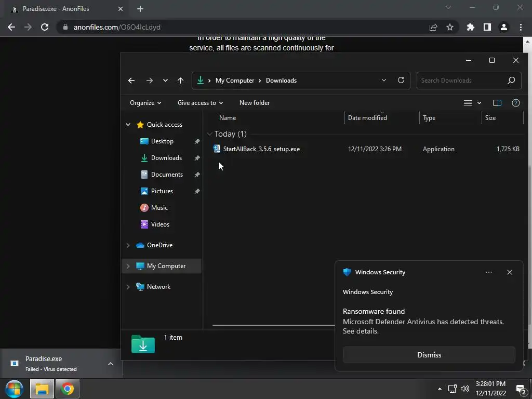Viewport: 532px width, 399px height.
Task: Open network status tray icon
Action: pos(453,389)
